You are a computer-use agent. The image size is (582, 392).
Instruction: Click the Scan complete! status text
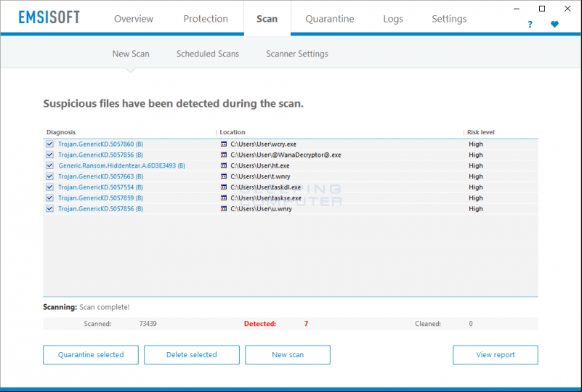click(105, 307)
